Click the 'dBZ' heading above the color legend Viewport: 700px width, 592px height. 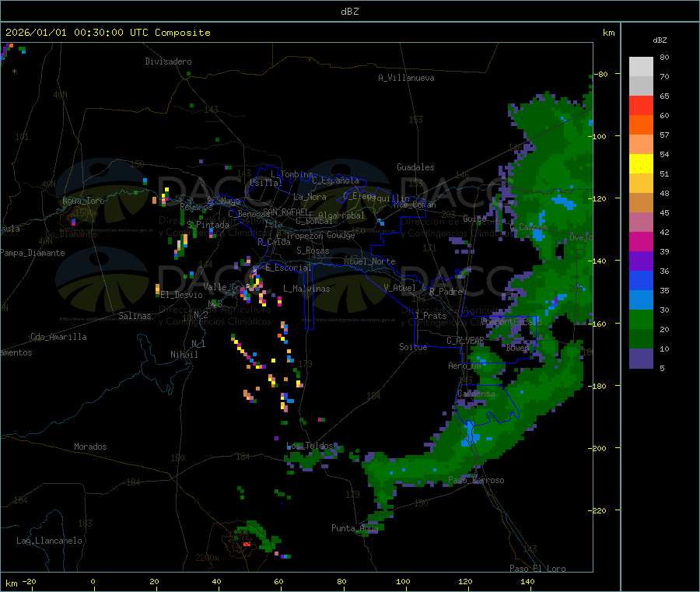(660, 40)
